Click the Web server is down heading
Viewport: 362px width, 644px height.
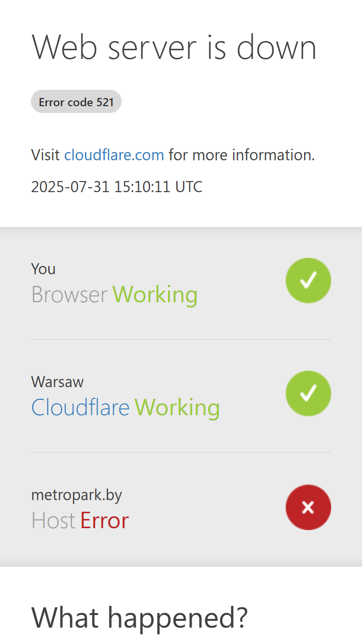click(174, 47)
